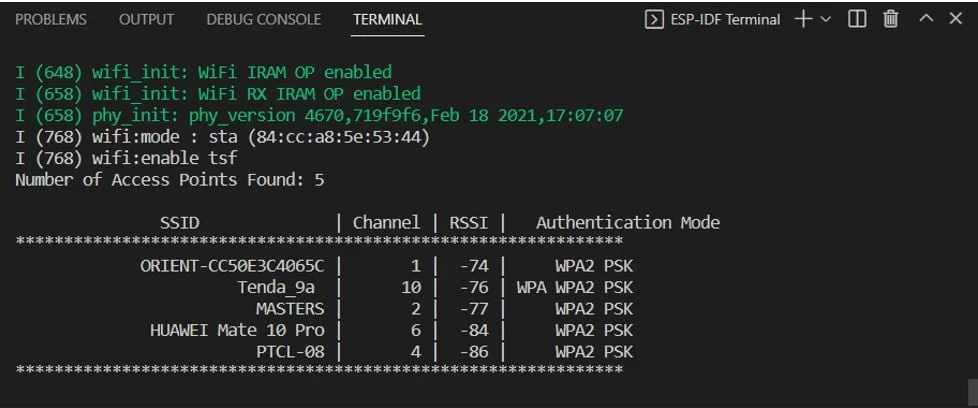Select the DEBUG CONSOLE tab
This screenshot has height=408, width=978.
click(x=263, y=19)
